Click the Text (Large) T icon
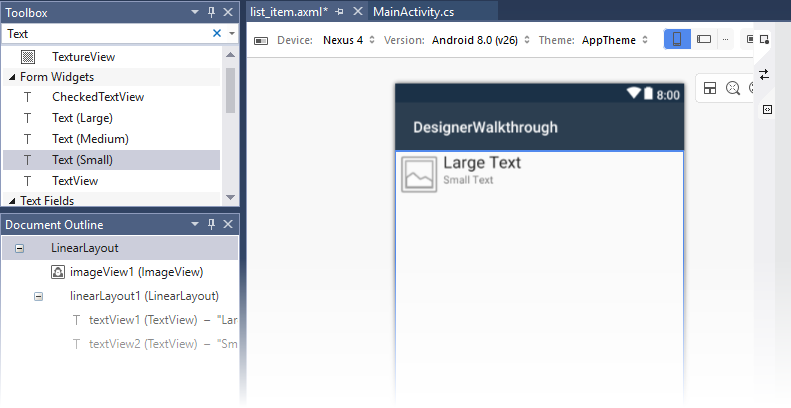The height and width of the screenshot is (408, 791). pos(28,118)
